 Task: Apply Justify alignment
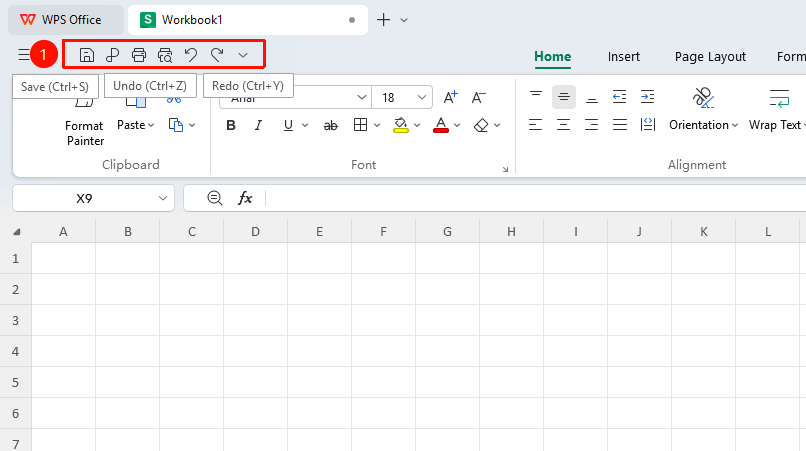pos(619,125)
